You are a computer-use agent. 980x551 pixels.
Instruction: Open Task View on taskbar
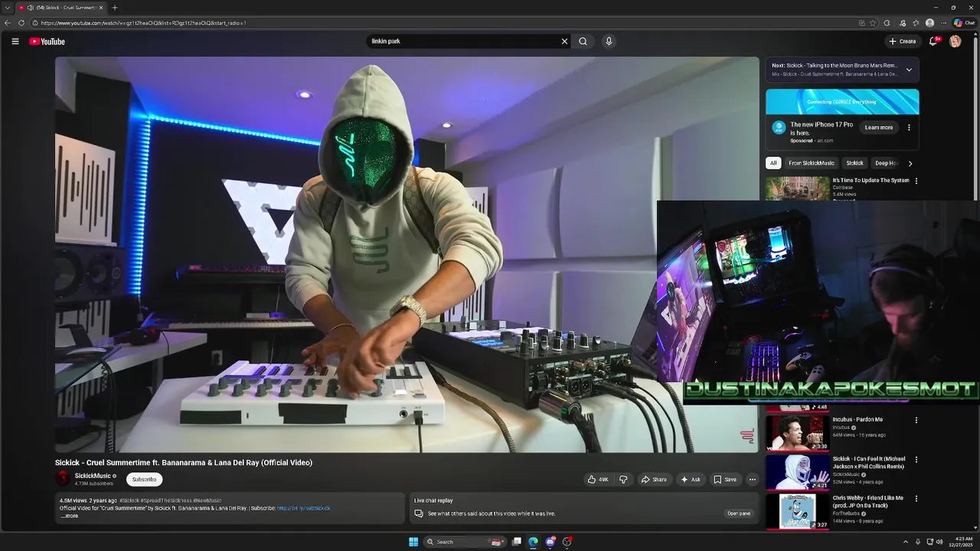pyautogui.click(x=517, y=542)
